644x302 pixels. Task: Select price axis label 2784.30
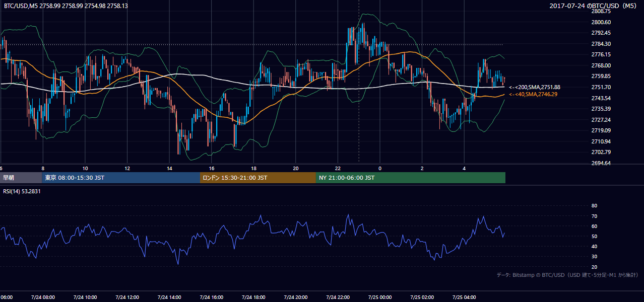click(601, 44)
